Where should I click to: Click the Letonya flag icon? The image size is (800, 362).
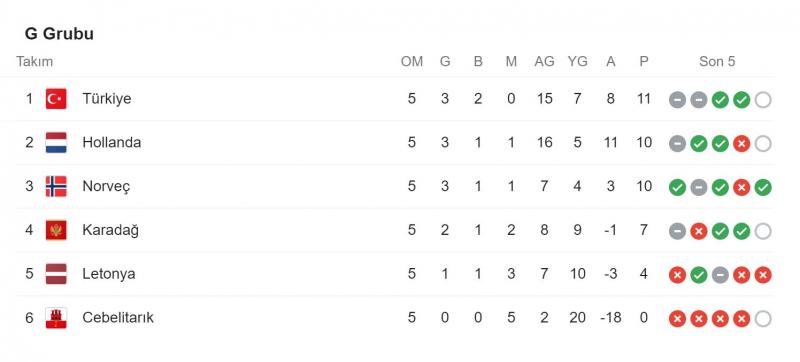click(x=56, y=274)
